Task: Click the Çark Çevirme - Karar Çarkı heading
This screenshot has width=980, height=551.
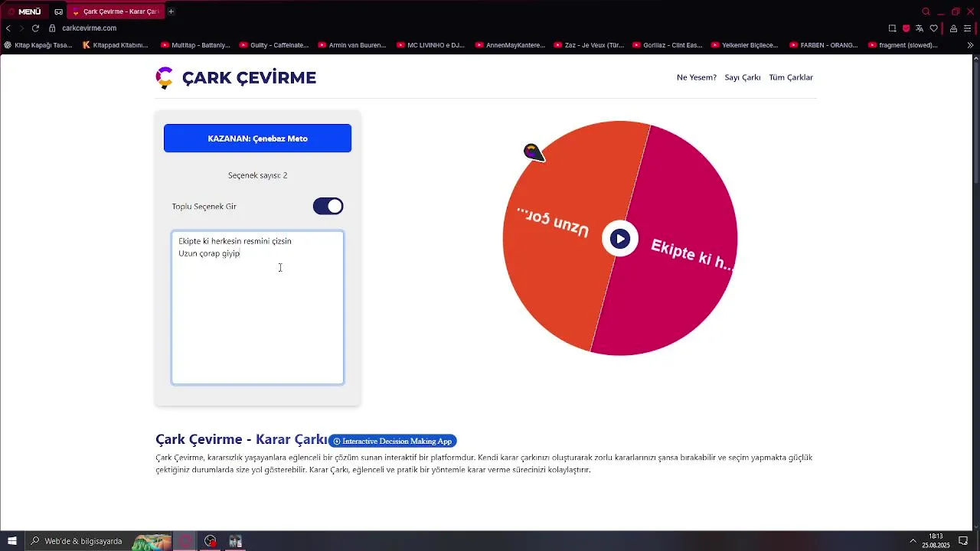Action: pyautogui.click(x=241, y=439)
